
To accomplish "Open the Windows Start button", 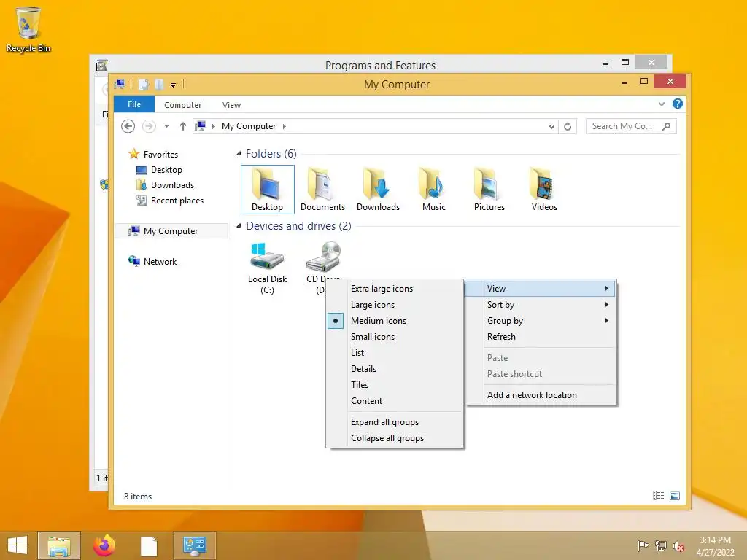I will [x=18, y=545].
